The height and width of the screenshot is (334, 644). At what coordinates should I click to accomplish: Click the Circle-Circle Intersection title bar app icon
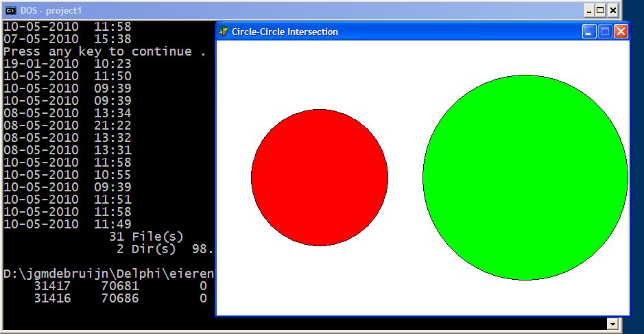click(x=224, y=32)
